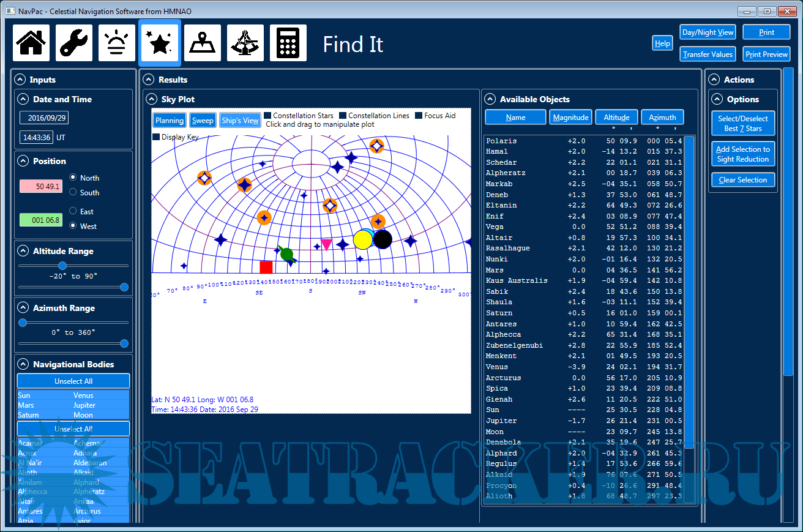Click the Transfer Values button
The width and height of the screenshot is (803, 532).
point(708,54)
